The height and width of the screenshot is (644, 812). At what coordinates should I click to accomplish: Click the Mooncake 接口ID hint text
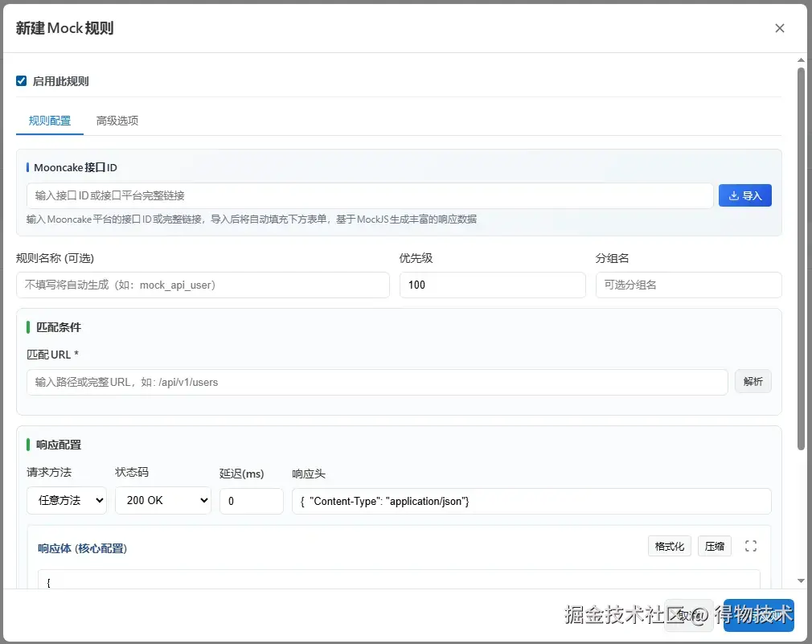(252, 219)
